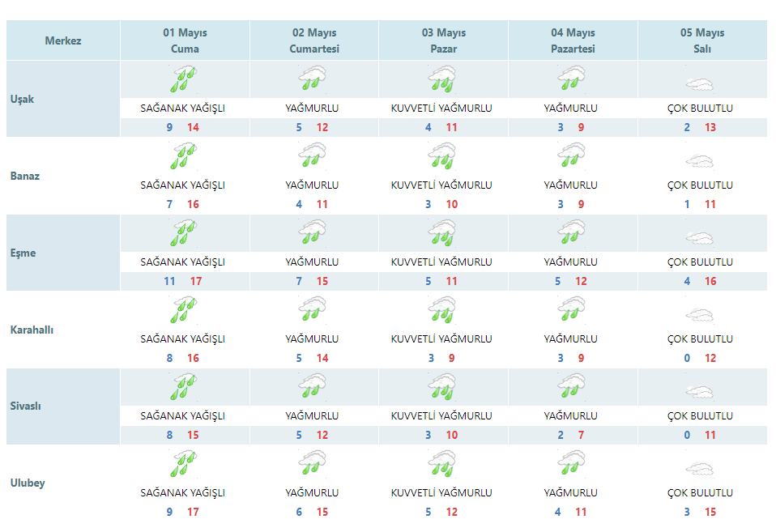Click Uşak's shower icon for 01 Mayıs
The height and width of the screenshot is (532, 776).
tap(183, 79)
